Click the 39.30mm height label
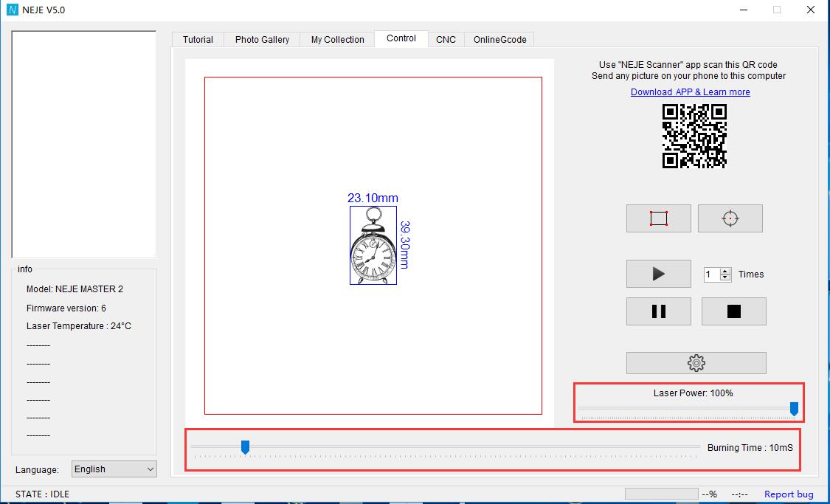This screenshot has height=504, width=830. [405, 245]
